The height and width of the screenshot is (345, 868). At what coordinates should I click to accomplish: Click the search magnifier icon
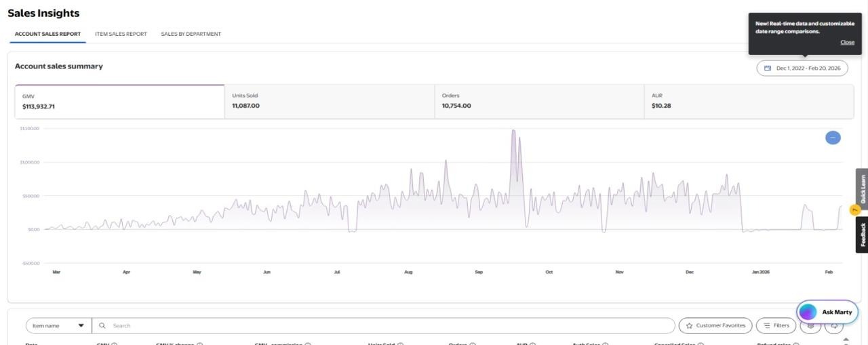tap(102, 326)
